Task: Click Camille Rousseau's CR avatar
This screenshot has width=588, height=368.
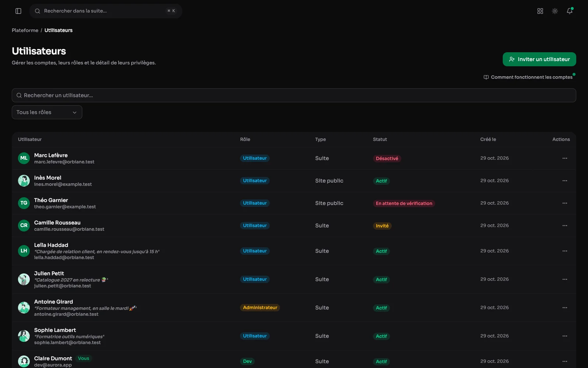Action: [x=24, y=226]
